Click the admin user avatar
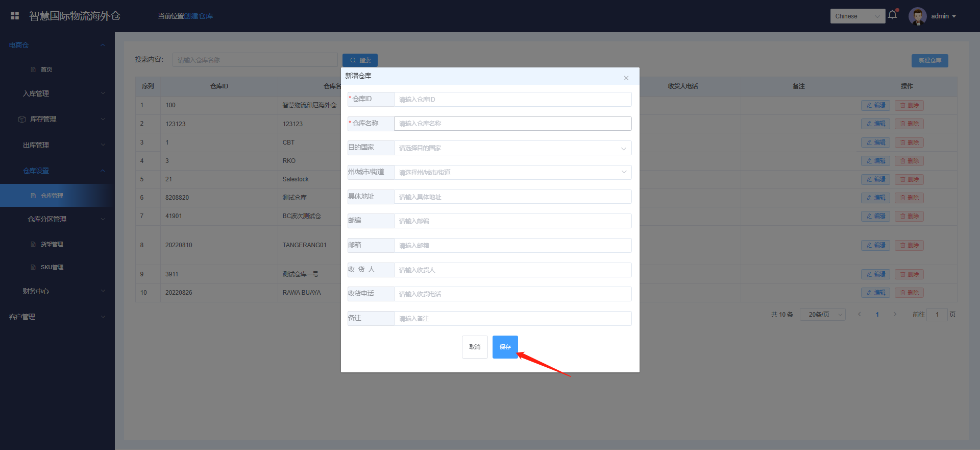Image resolution: width=980 pixels, height=450 pixels. click(917, 16)
